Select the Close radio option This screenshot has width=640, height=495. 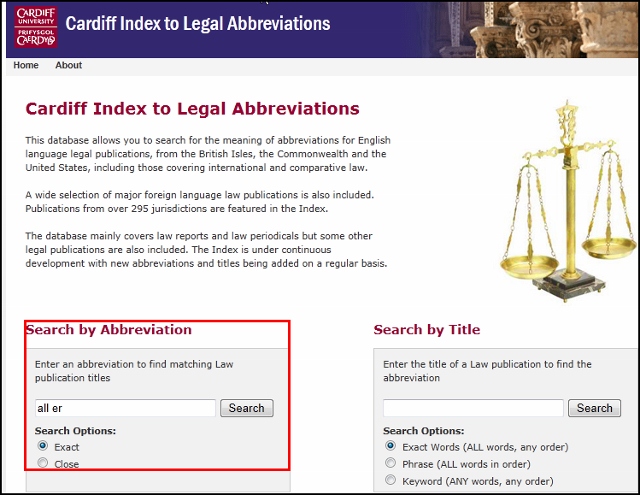42,462
